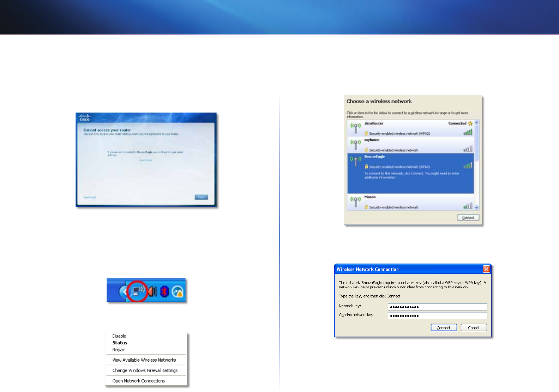
Task: Pick Repair in the context menu
Action: click(119, 350)
